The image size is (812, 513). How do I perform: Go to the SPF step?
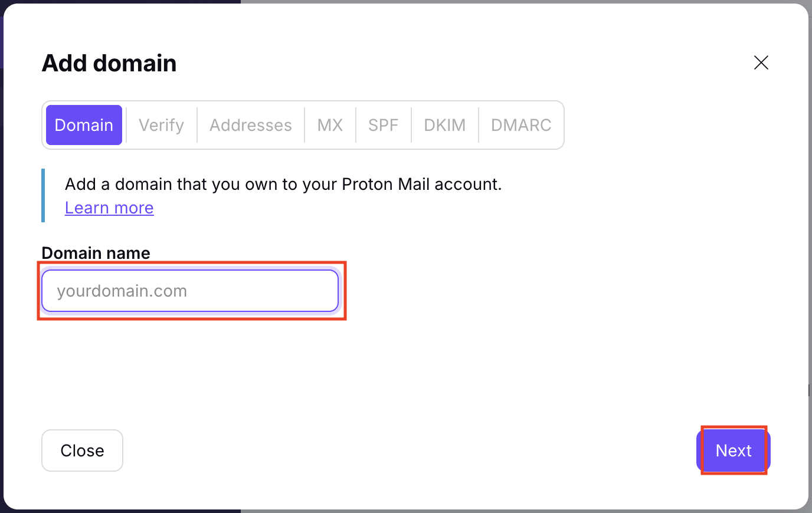[383, 124]
